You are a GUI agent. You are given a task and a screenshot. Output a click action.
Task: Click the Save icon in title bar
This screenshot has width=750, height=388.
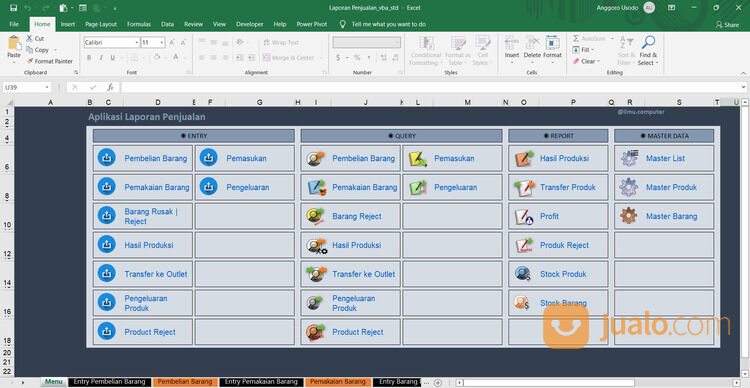click(x=13, y=8)
